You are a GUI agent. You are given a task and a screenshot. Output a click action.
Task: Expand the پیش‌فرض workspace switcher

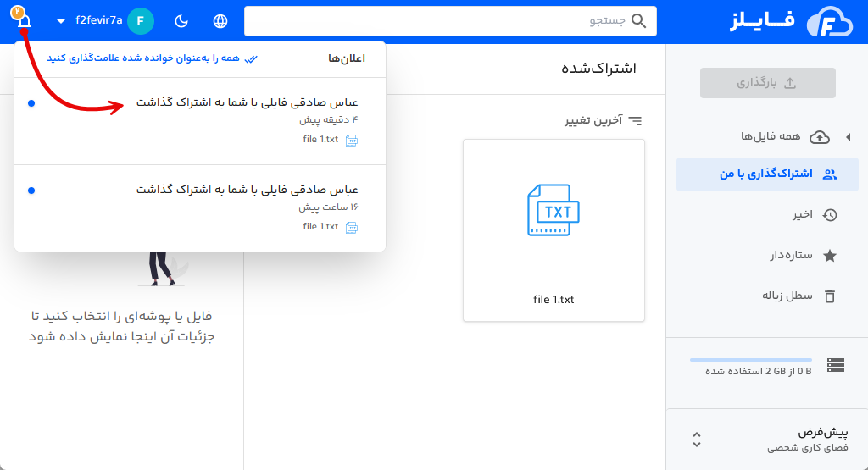(x=697, y=440)
